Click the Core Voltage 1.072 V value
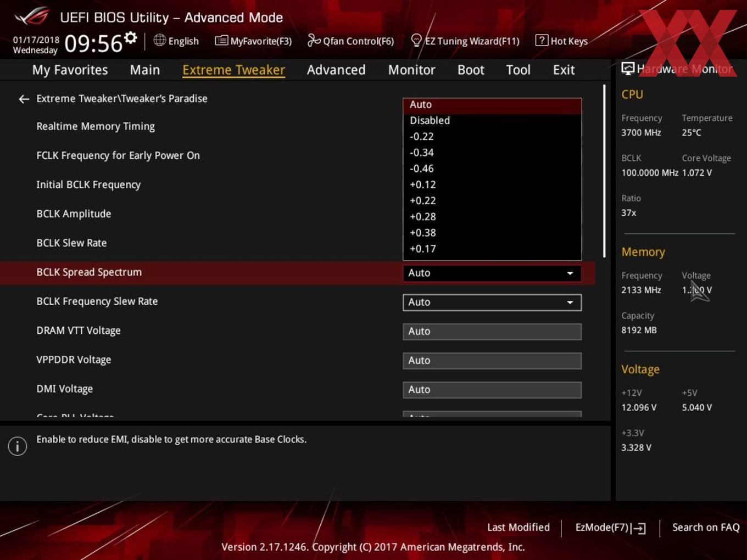This screenshot has width=747, height=560. point(697,173)
